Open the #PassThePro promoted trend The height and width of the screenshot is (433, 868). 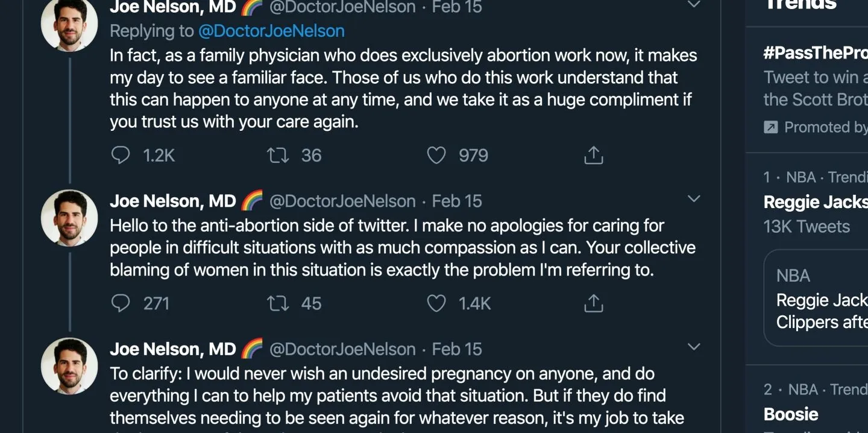815,53
